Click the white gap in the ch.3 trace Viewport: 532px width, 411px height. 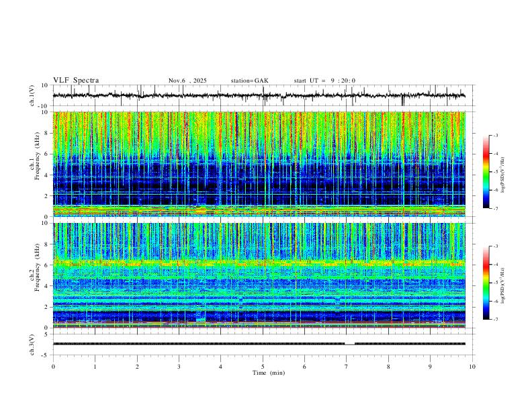[x=350, y=344]
